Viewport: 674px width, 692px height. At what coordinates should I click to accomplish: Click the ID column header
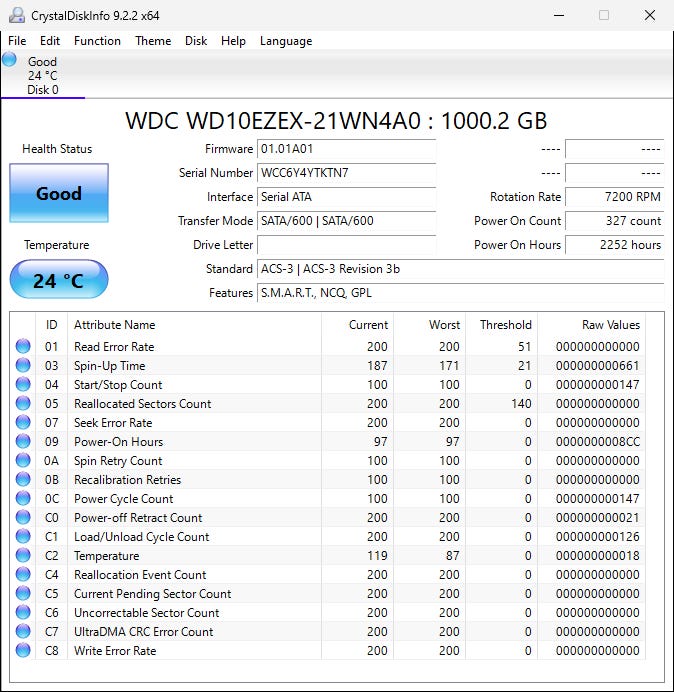51,325
